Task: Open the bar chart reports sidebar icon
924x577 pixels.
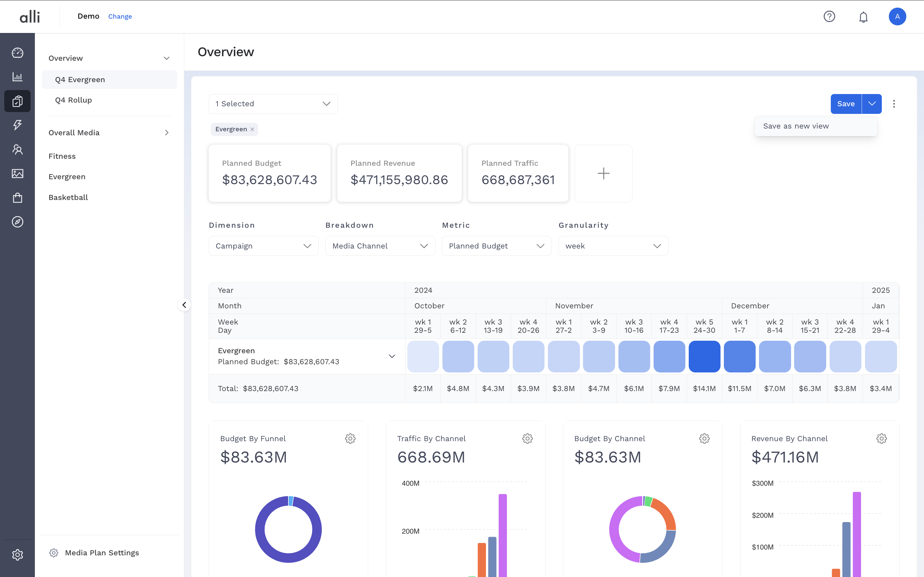Action: click(17, 77)
